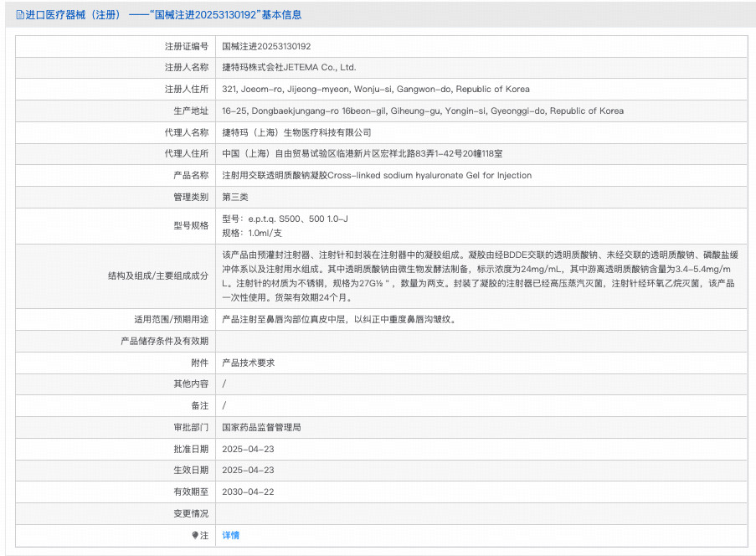Click the production address starting with 16-25, Dongbaekjungang-ro
The height and width of the screenshot is (556, 756).
422,111
